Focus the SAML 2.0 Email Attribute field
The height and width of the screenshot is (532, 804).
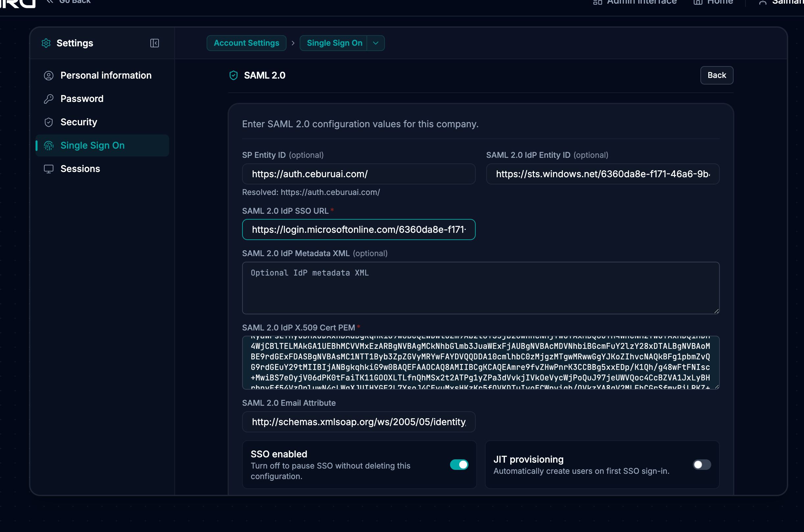coord(359,422)
